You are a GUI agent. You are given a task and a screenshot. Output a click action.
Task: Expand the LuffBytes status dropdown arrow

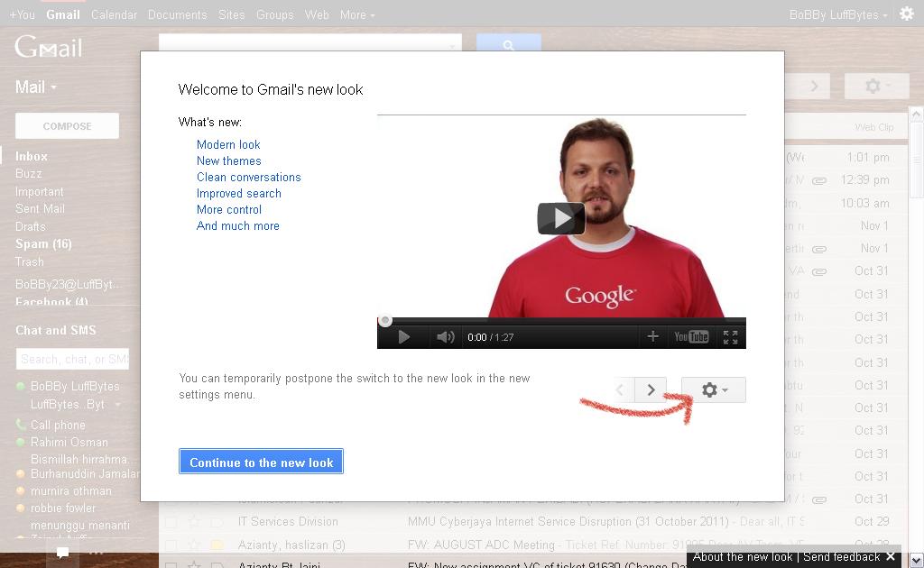118,405
